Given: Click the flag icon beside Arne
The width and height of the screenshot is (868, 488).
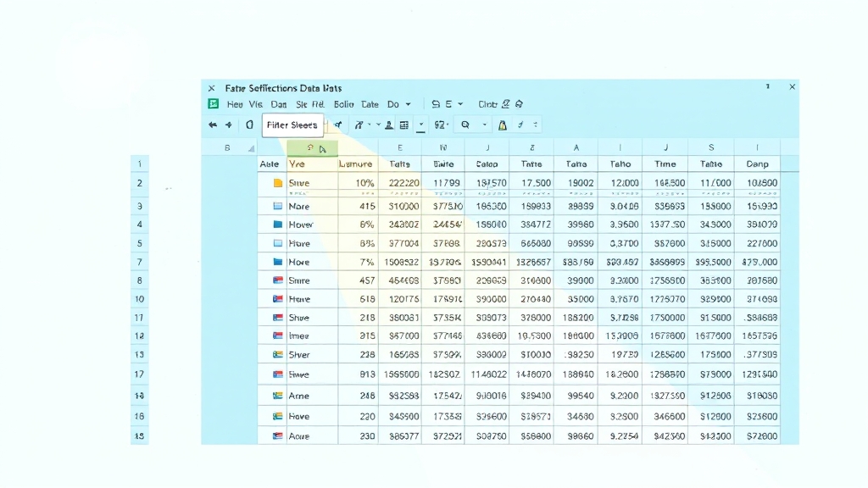Looking at the screenshot, I should (x=277, y=396).
